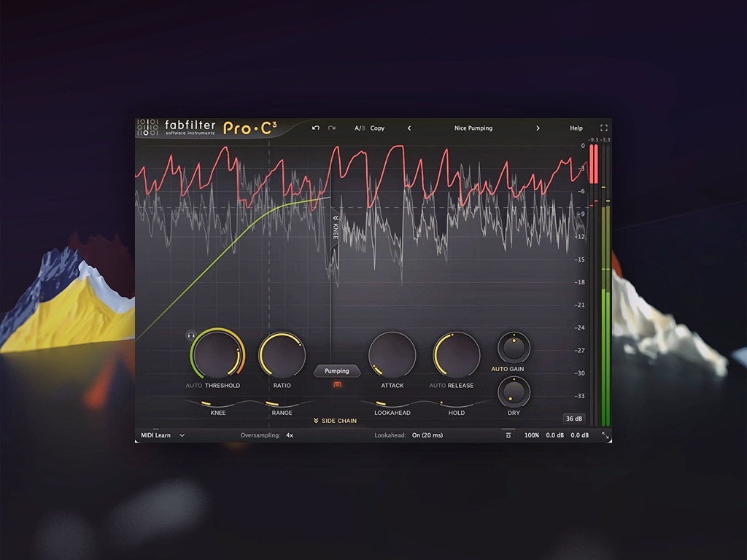Open the Pumping style selector
Image resolution: width=747 pixels, height=560 pixels.
coord(337,371)
